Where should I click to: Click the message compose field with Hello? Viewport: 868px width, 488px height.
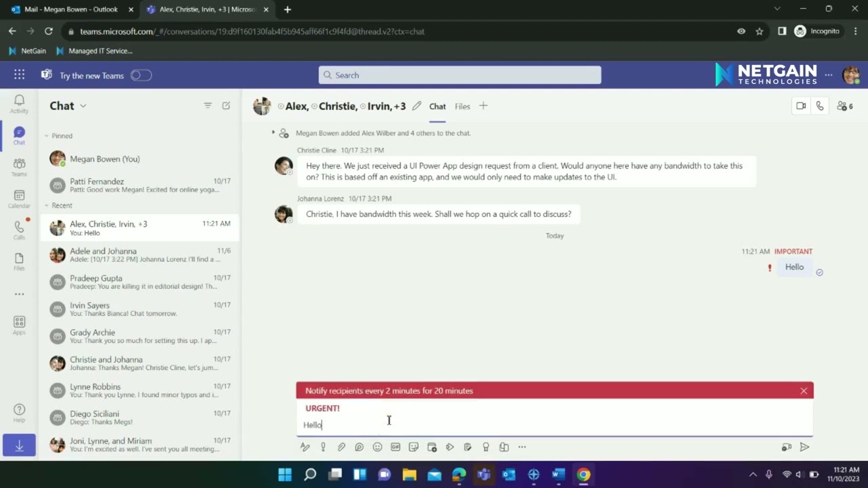(x=554, y=425)
